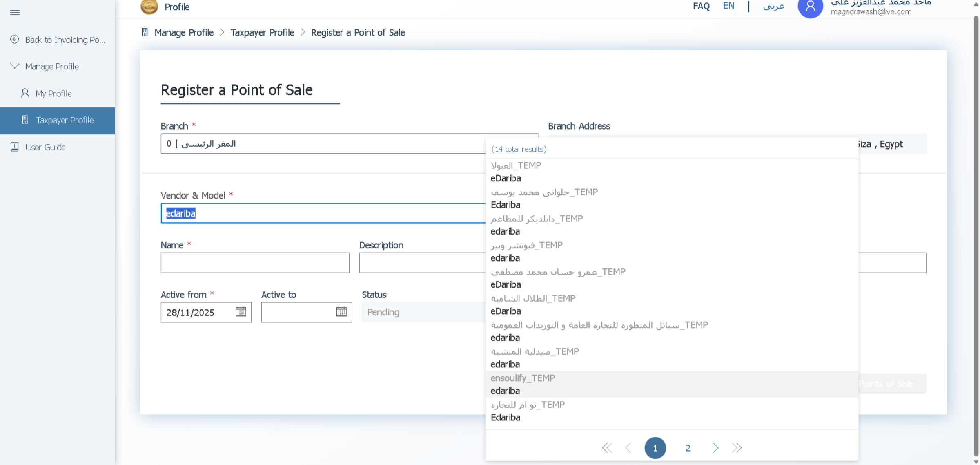Open the Active to calendar icon
The image size is (980, 465).
pyautogui.click(x=341, y=312)
